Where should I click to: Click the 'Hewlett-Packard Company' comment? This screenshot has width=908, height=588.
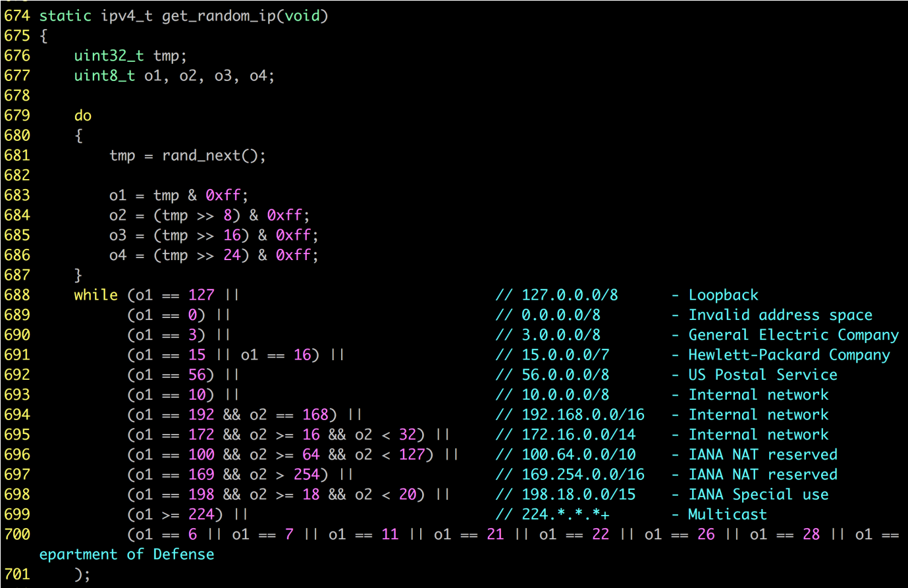point(789,355)
